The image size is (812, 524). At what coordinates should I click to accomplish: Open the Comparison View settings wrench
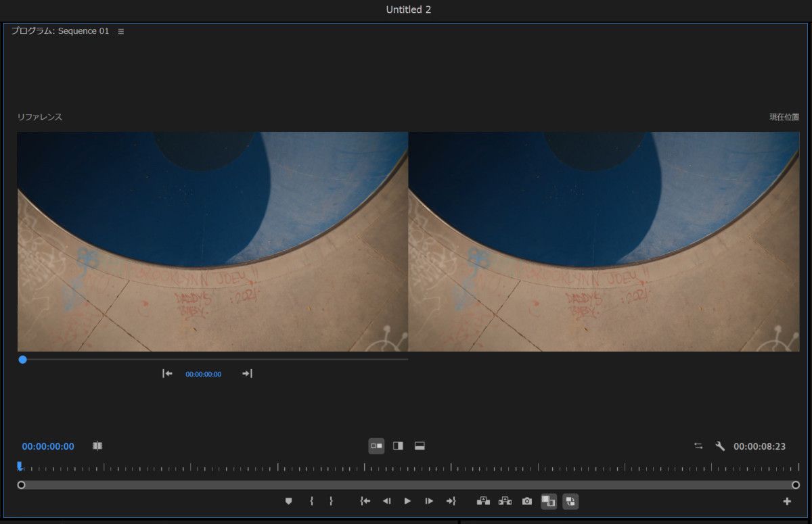click(x=719, y=446)
